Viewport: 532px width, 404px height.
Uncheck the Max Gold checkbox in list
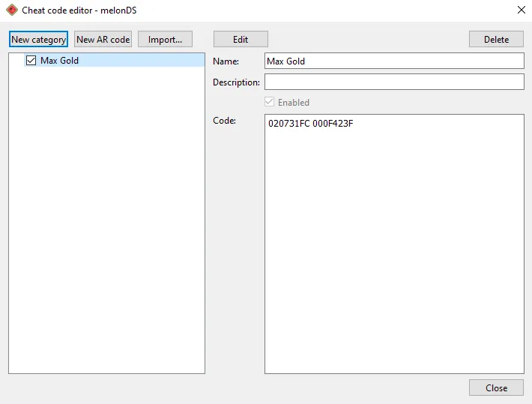pos(31,61)
